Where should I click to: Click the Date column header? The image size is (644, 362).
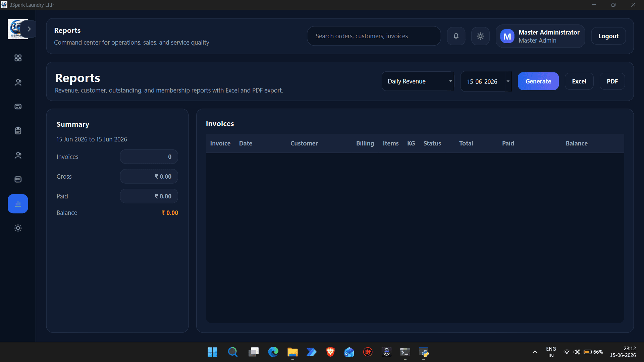coord(246,143)
